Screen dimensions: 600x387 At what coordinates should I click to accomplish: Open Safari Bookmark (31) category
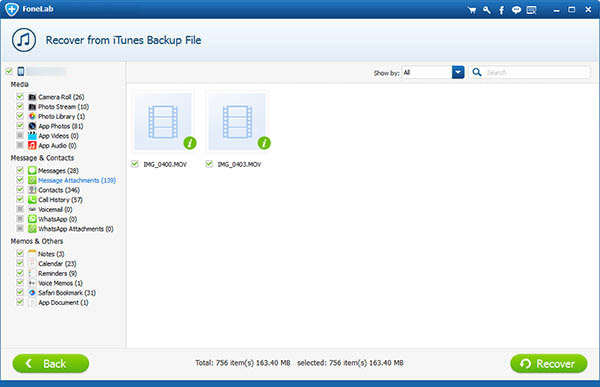point(67,293)
